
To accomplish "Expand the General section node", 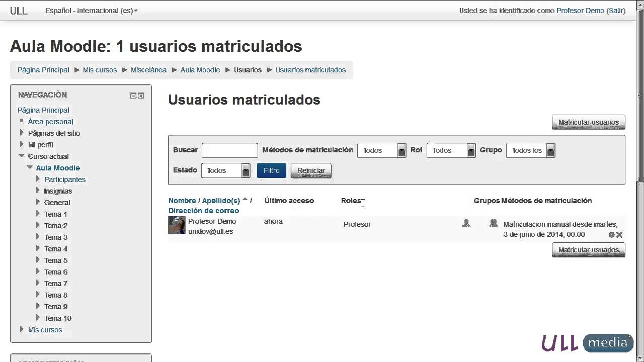I will click(38, 202).
